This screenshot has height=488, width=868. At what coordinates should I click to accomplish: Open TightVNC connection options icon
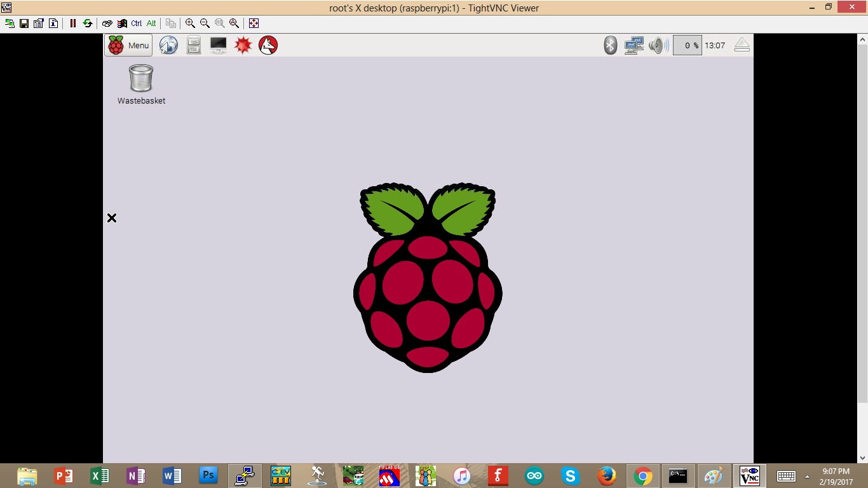coord(39,24)
